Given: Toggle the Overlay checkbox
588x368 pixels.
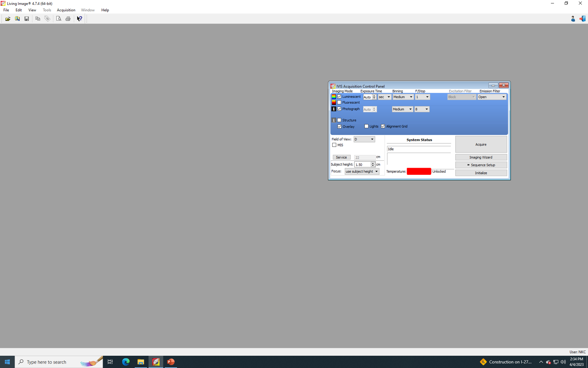Looking at the screenshot, I should 340,127.
